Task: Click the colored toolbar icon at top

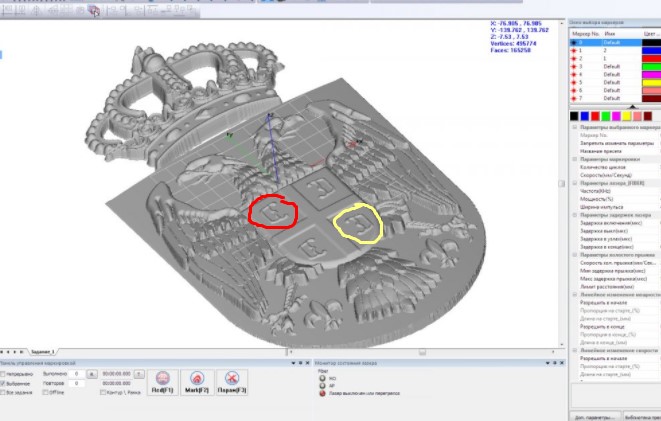Action: tap(91, 10)
